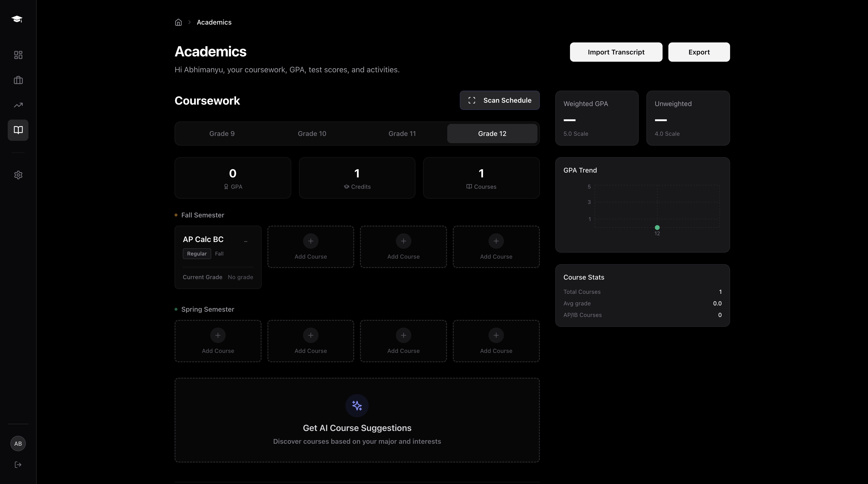Click the logout icon at sidebar bottom
This screenshot has height=484, width=868.
click(18, 465)
